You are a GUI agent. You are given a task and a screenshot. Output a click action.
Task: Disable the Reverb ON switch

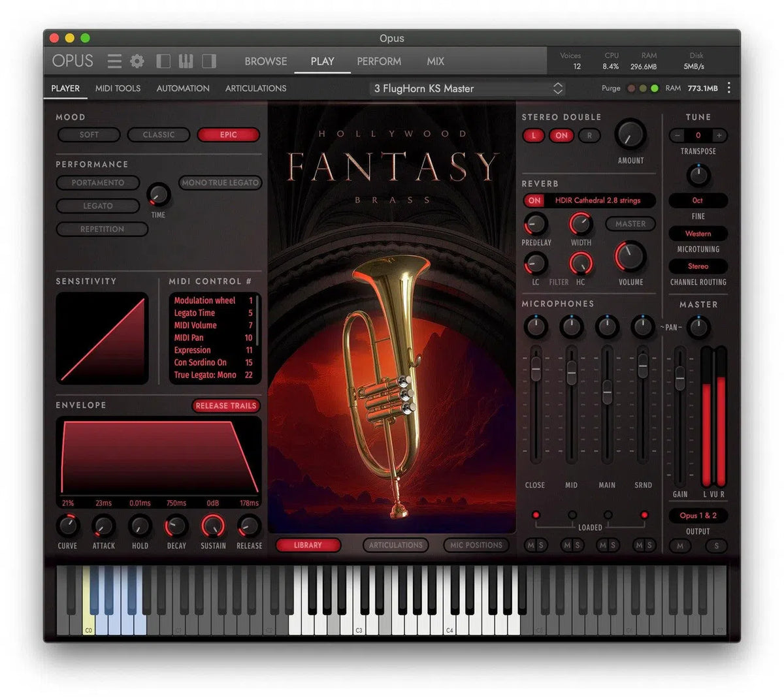[x=534, y=200]
